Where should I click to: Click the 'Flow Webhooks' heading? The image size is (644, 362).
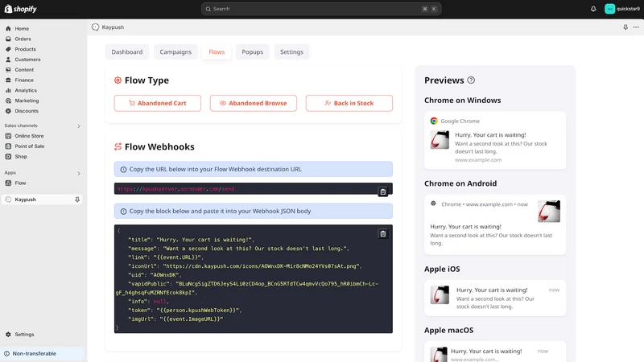click(159, 146)
